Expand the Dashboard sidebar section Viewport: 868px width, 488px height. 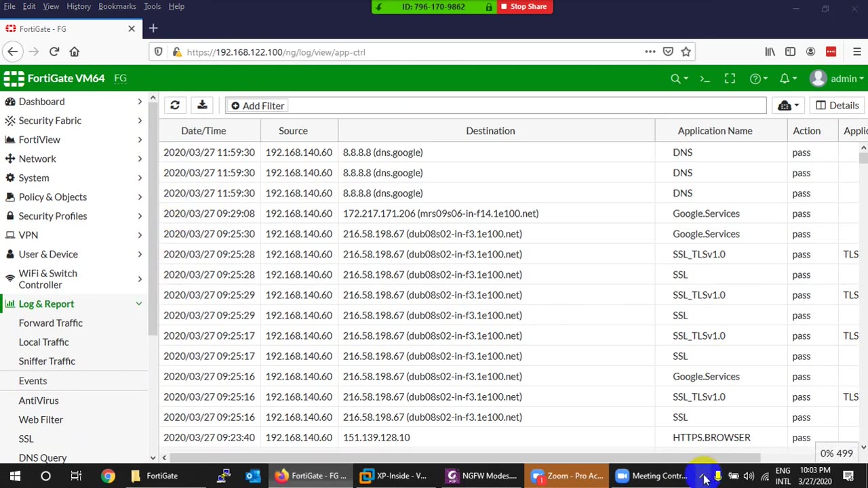click(74, 102)
